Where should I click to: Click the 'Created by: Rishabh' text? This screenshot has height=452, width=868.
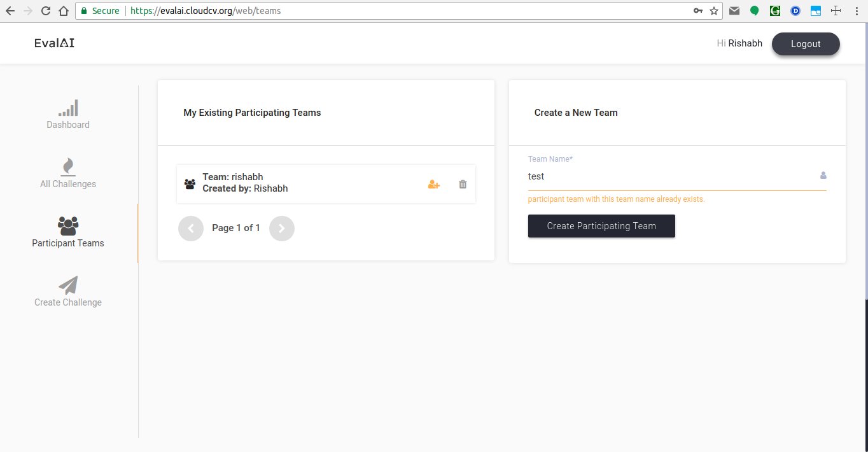[x=245, y=189]
